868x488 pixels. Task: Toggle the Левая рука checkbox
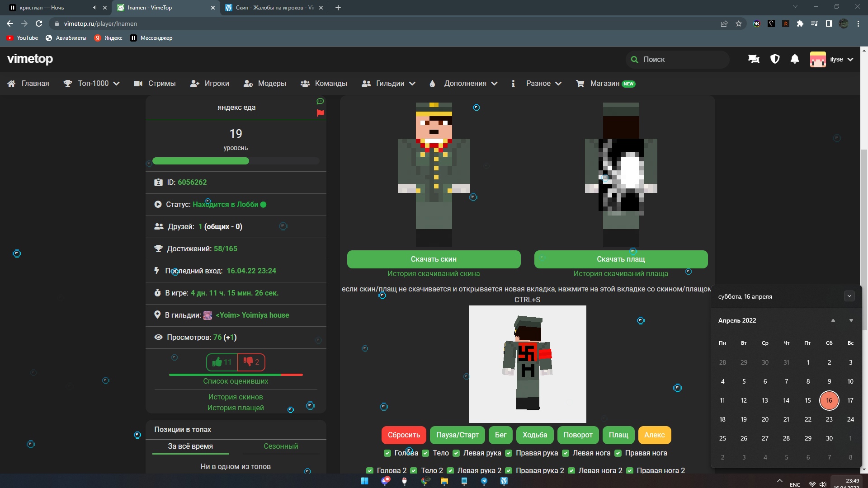(456, 453)
